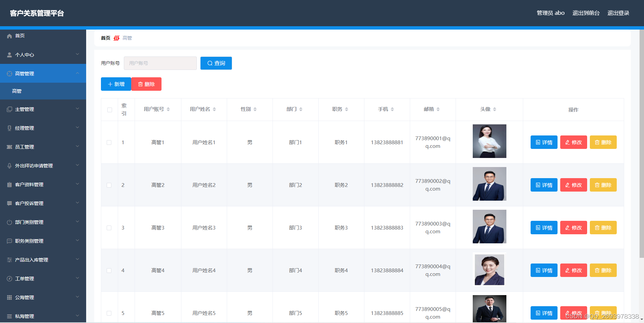This screenshot has width=644, height=323.
Task: Click the 首页 breadcrumb link
Action: pos(106,38)
